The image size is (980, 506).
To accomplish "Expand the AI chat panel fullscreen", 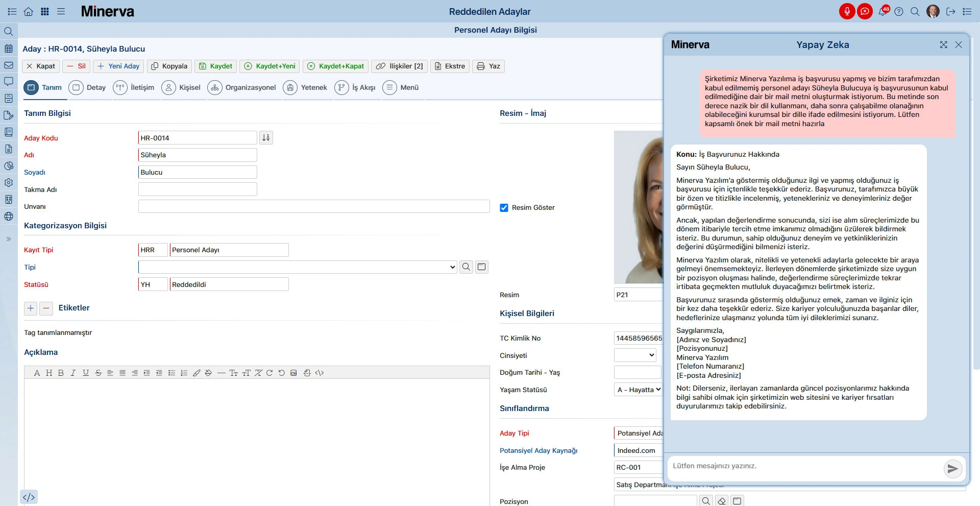I will [943, 45].
